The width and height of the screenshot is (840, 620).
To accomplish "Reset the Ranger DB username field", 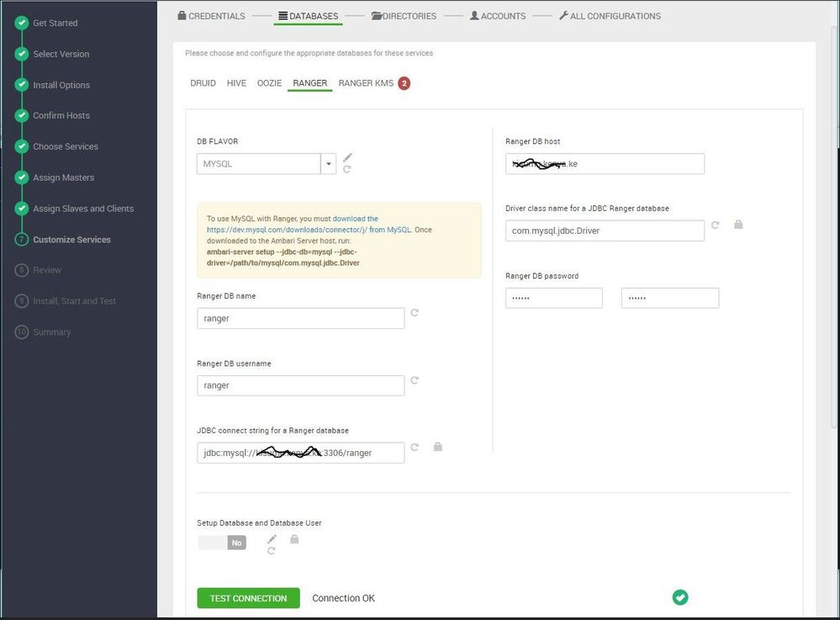I will tap(414, 380).
